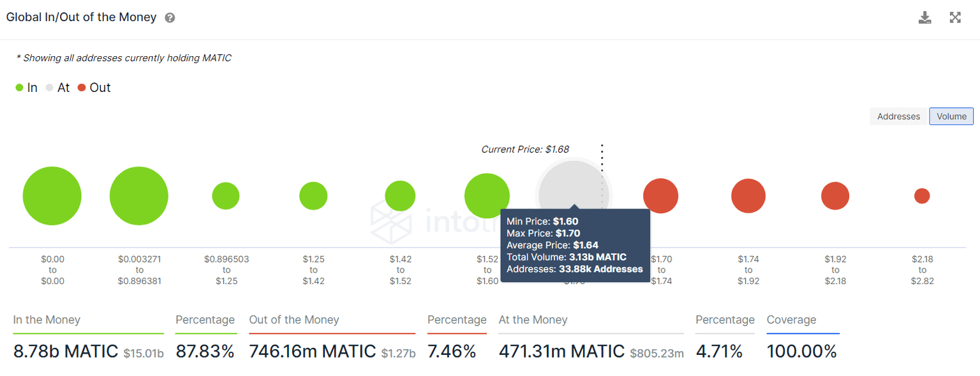Click the $0.00 to $0.00 green bubble
The height and width of the screenshot is (376, 980).
(x=52, y=196)
